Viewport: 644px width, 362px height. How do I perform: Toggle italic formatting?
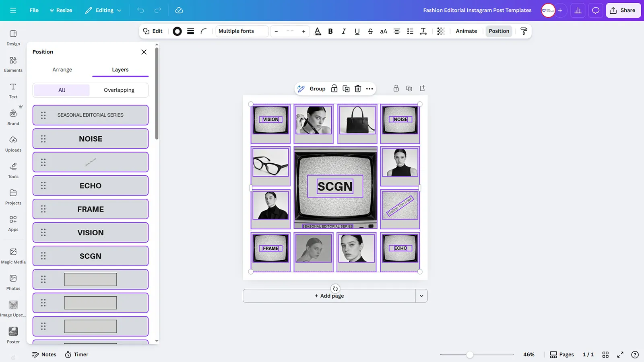(343, 31)
